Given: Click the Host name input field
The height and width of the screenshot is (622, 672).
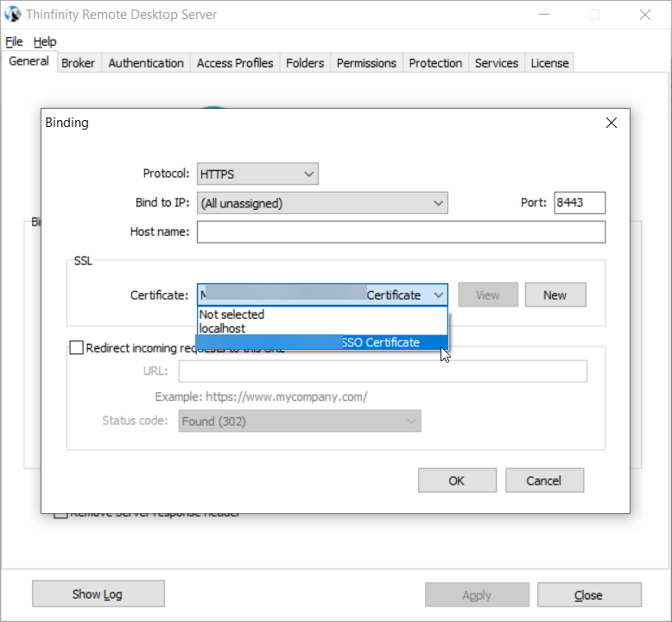Looking at the screenshot, I should pyautogui.click(x=401, y=232).
